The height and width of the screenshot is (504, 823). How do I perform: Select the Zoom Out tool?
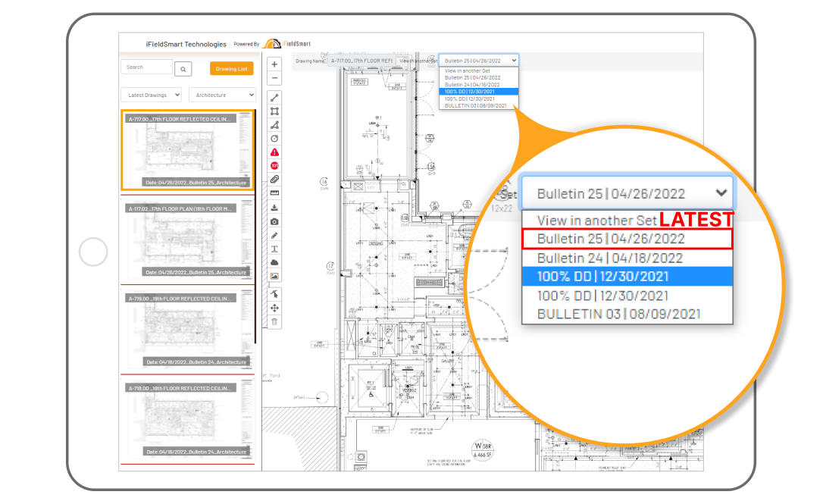274,78
